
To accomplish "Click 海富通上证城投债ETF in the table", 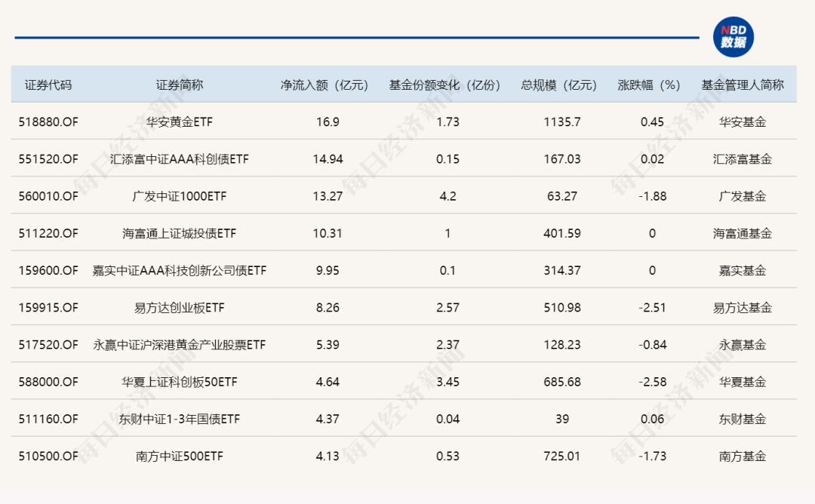I will click(180, 233).
